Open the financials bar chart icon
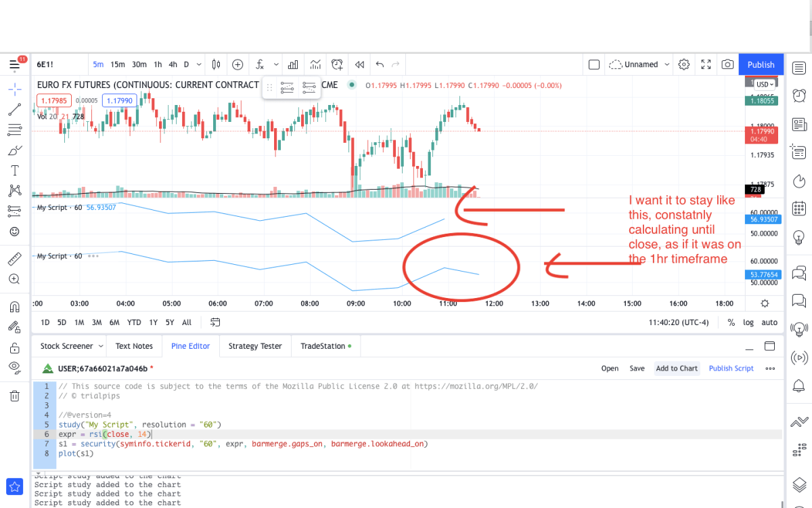The width and height of the screenshot is (812, 508). pos(294,64)
